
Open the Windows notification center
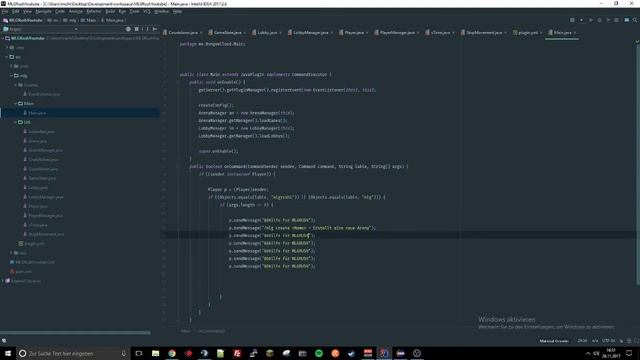629,353
